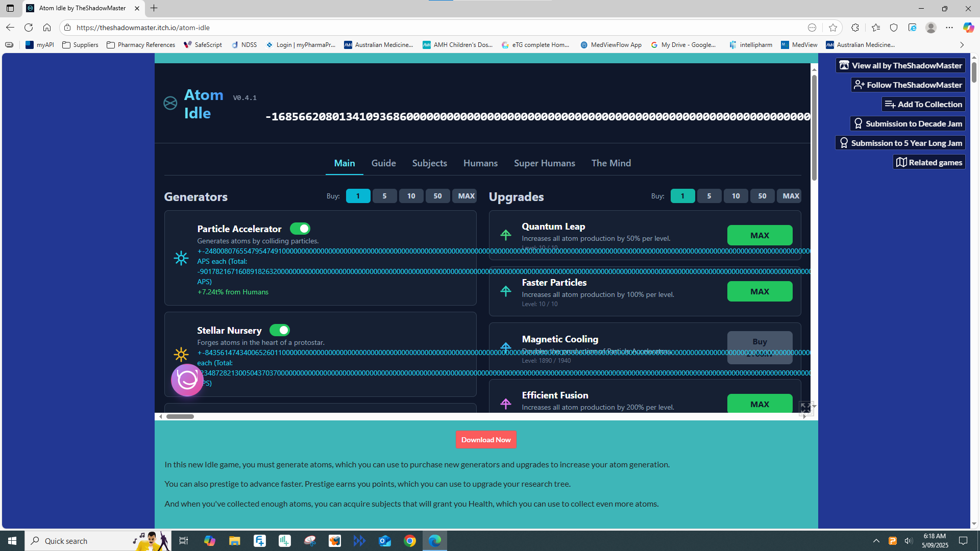Enter fullscreen via the expand icon

[x=805, y=408]
